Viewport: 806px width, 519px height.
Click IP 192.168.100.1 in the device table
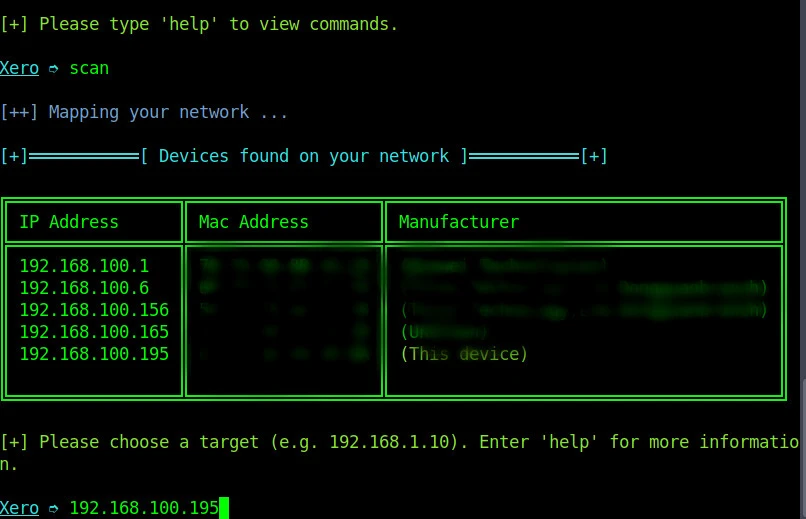[x=84, y=266]
